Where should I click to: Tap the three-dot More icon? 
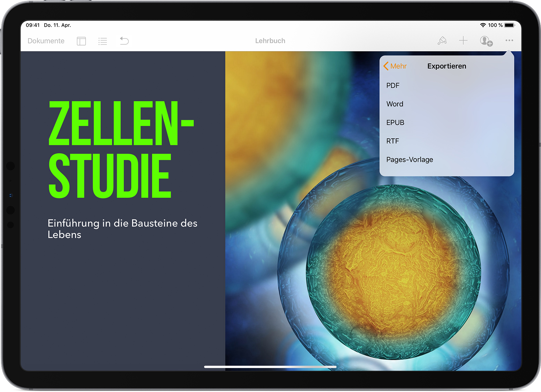point(509,41)
